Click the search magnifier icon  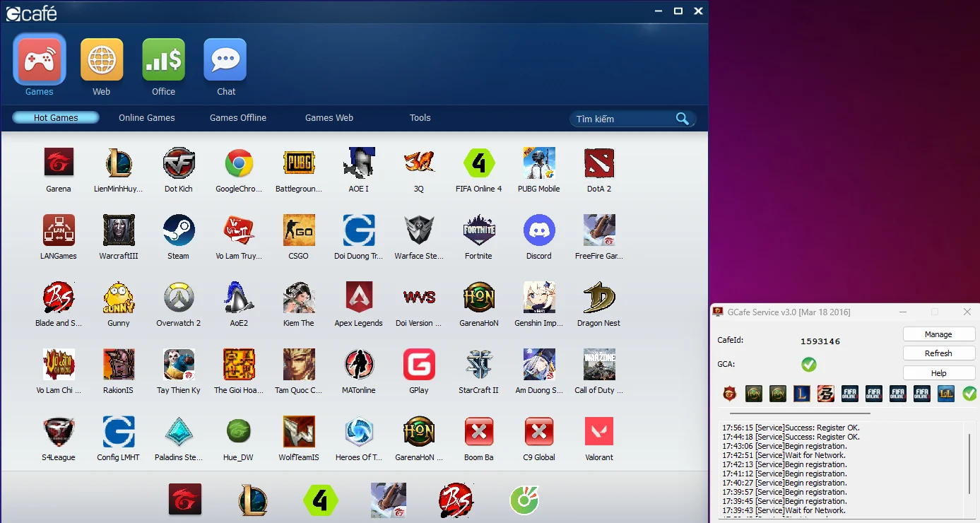(x=682, y=119)
